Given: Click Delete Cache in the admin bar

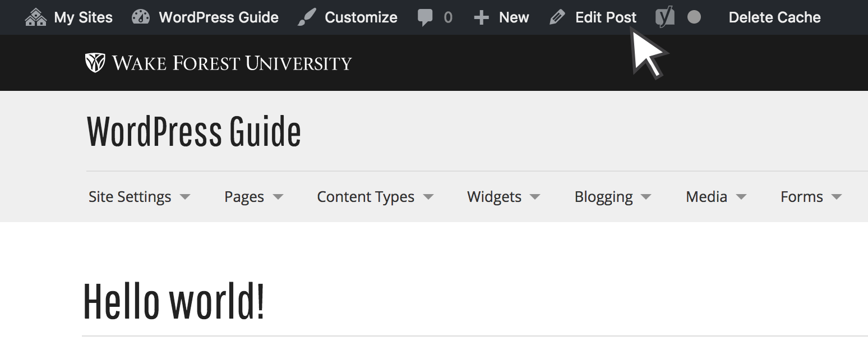Looking at the screenshot, I should (775, 17).
